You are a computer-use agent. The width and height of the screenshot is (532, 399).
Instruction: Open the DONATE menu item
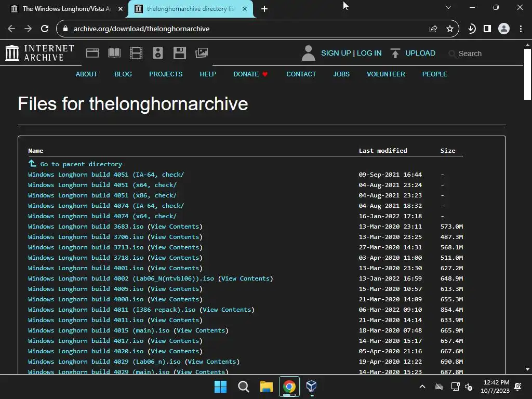tap(250, 74)
